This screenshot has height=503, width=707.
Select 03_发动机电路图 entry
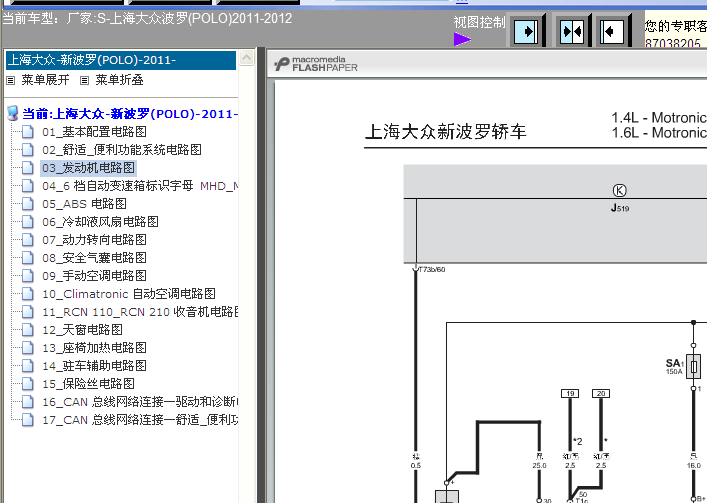point(88,168)
